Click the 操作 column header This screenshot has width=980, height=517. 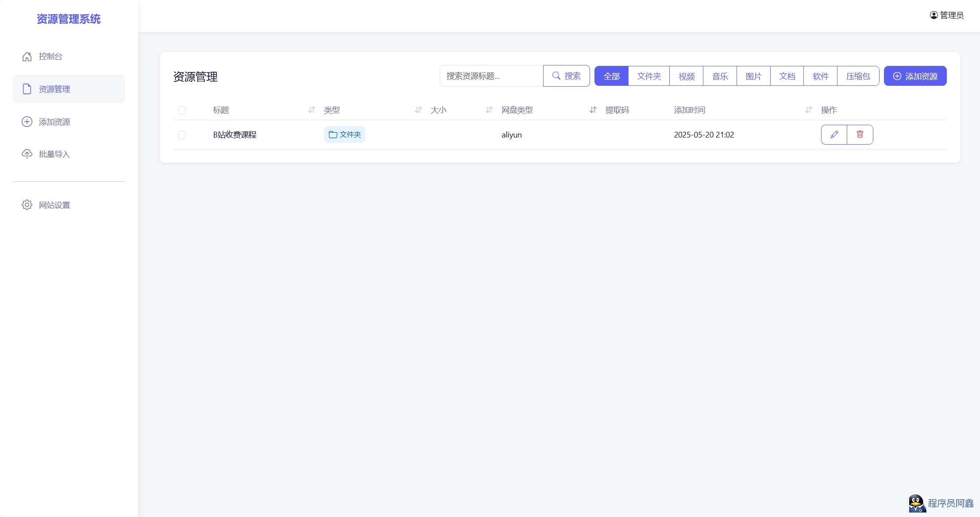tap(829, 110)
